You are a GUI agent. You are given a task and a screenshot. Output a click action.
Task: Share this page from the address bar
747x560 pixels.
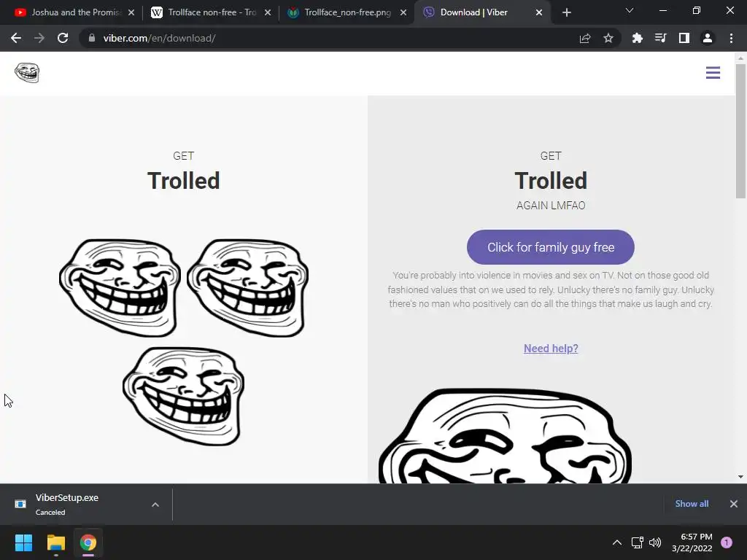585,38
